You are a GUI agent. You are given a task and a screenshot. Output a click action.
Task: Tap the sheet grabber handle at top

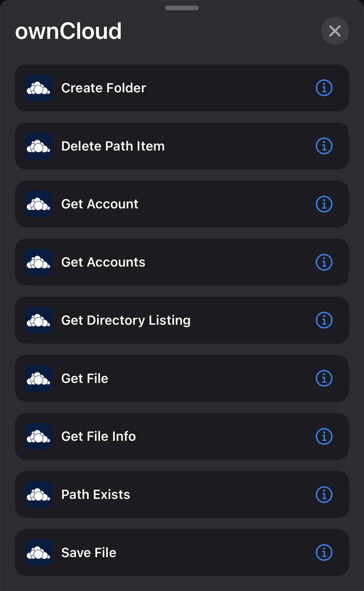point(182,8)
